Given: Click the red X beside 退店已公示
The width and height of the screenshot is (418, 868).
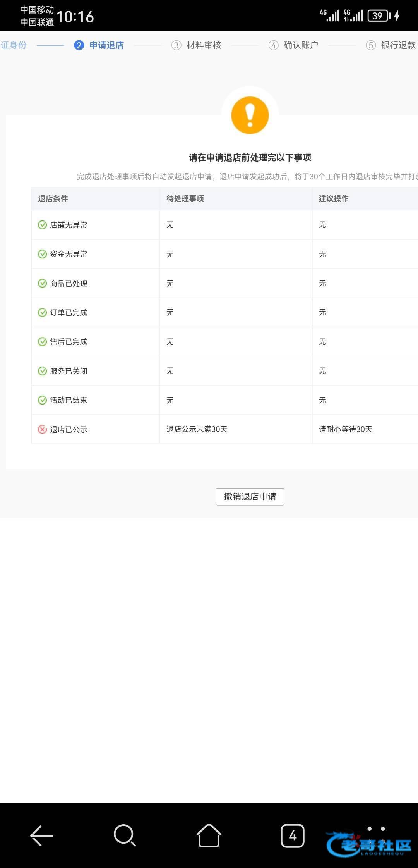Looking at the screenshot, I should coord(42,429).
